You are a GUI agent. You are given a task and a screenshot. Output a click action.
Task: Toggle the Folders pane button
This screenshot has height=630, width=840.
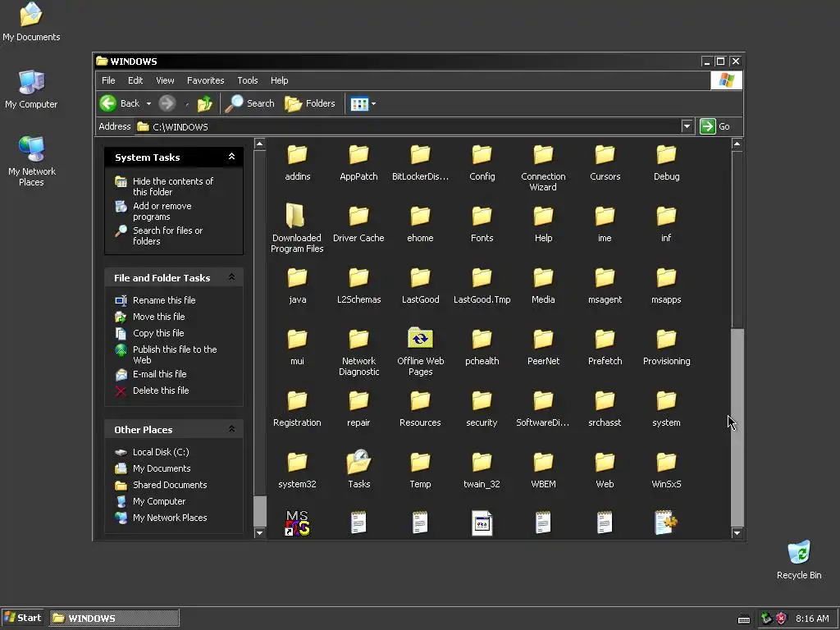coord(310,103)
